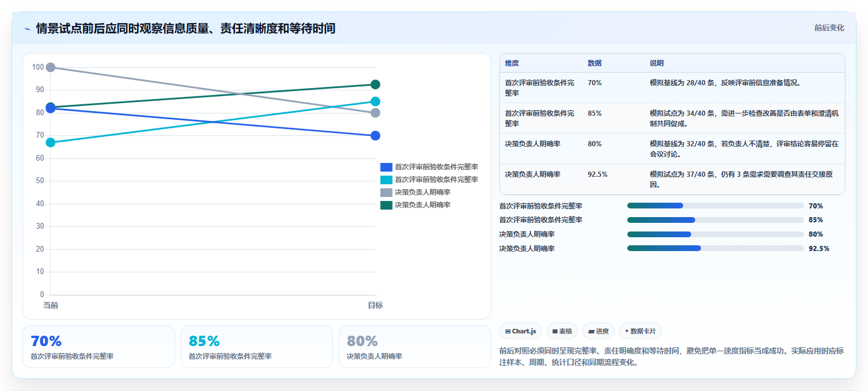Click the gray data point at 100 on 当前
The image size is (868, 391).
coord(51,67)
